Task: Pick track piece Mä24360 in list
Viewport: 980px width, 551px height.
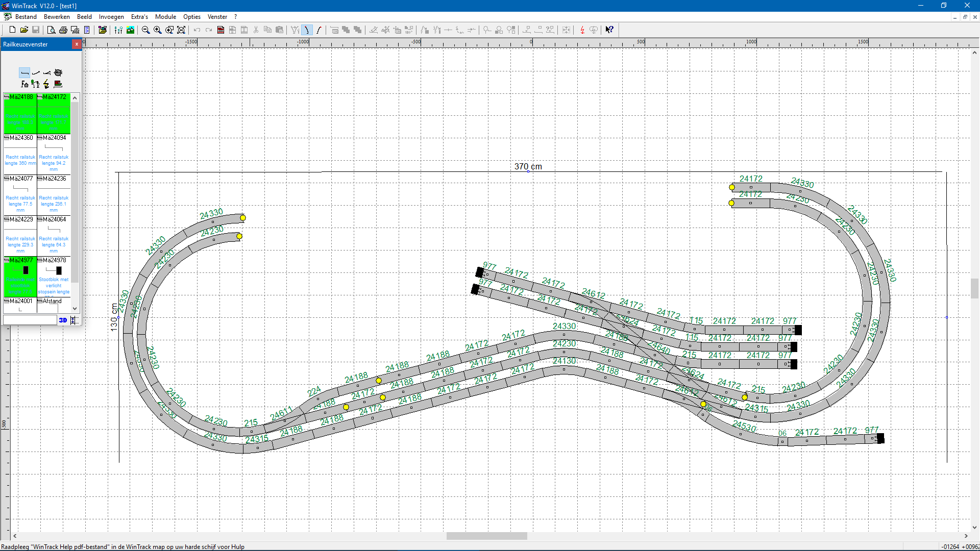Action: click(20, 154)
